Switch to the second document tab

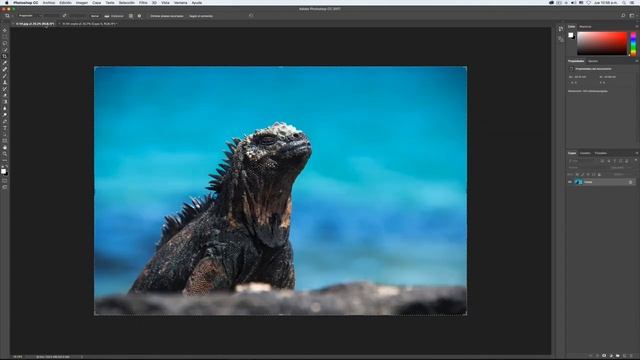pyautogui.click(x=89, y=24)
